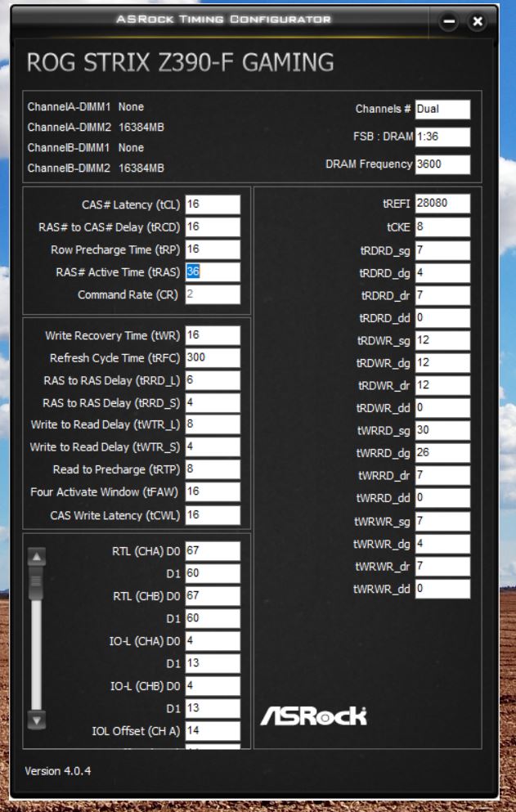The height and width of the screenshot is (812, 516).
Task: Click the scroll down arrow in RTL panel
Action: point(36,720)
